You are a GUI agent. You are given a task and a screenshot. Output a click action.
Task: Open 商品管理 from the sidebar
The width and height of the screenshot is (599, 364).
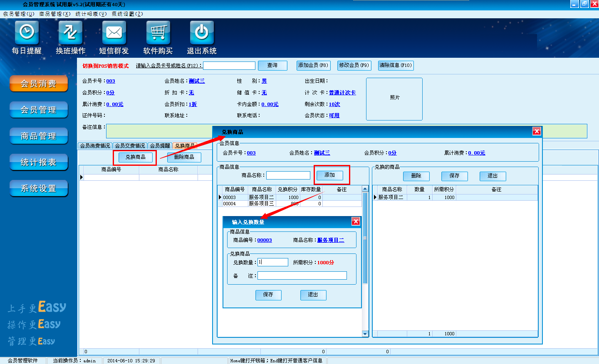point(38,136)
